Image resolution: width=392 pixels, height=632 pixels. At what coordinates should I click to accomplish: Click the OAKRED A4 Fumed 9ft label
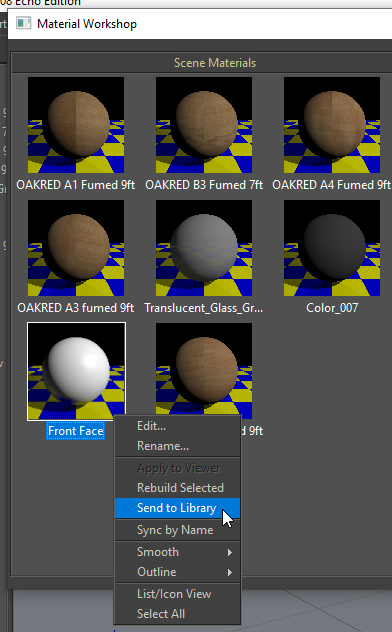pyautogui.click(x=332, y=185)
